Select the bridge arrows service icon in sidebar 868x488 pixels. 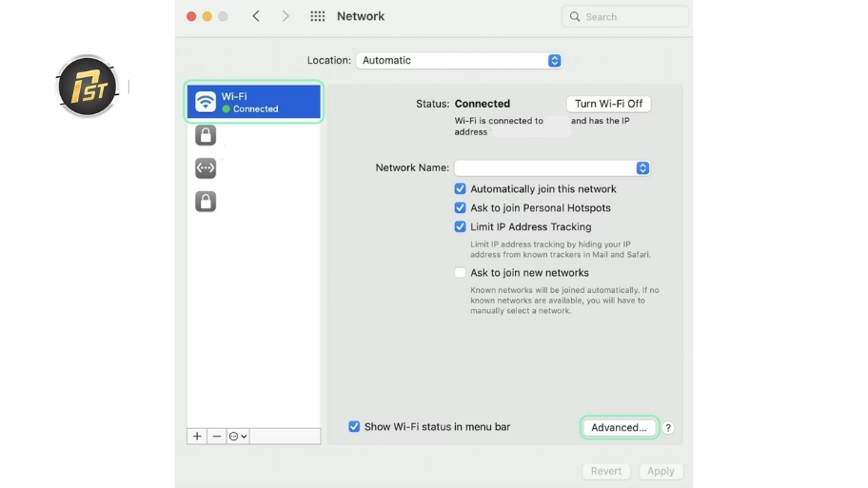[206, 168]
